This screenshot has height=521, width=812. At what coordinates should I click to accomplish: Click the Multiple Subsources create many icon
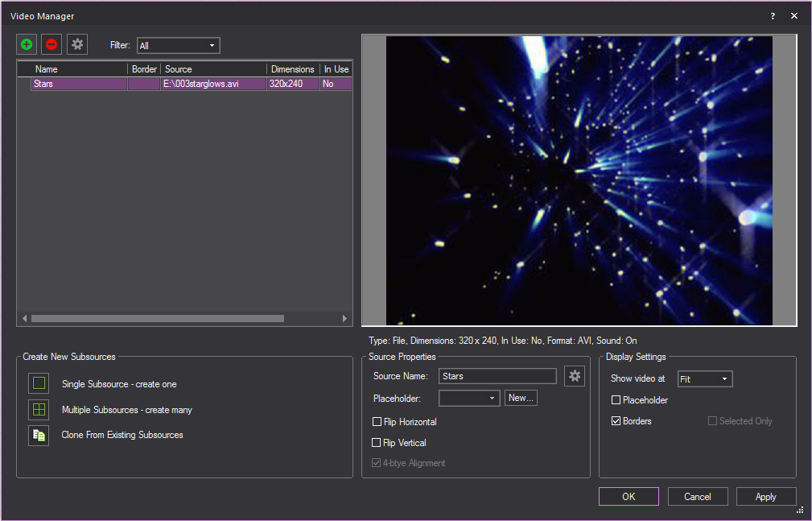click(39, 409)
